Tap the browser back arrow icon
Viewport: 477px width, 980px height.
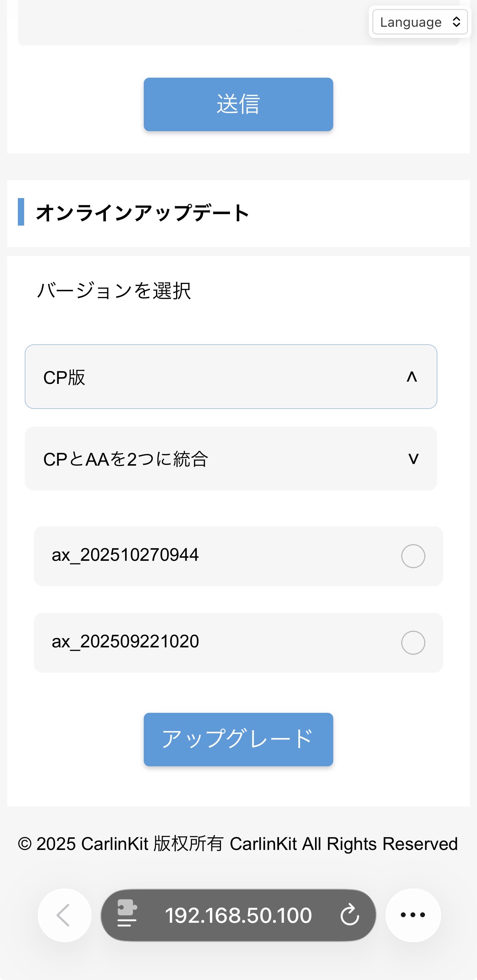tap(64, 915)
